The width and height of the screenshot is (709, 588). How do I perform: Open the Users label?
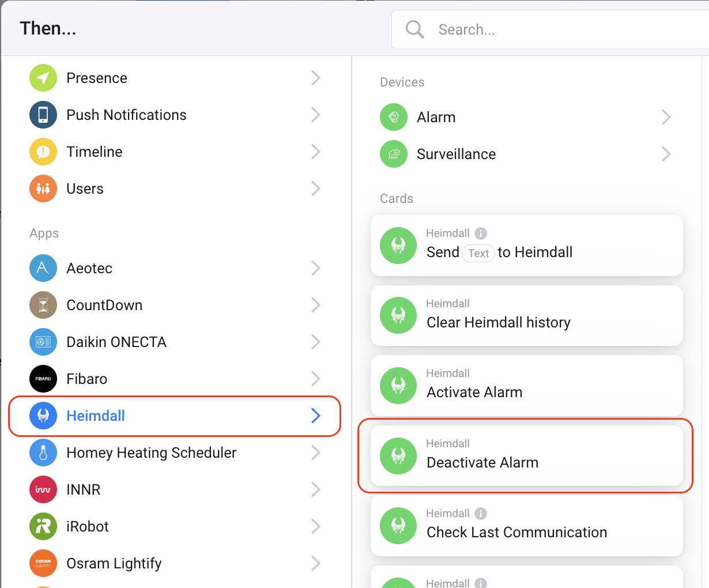pos(85,189)
